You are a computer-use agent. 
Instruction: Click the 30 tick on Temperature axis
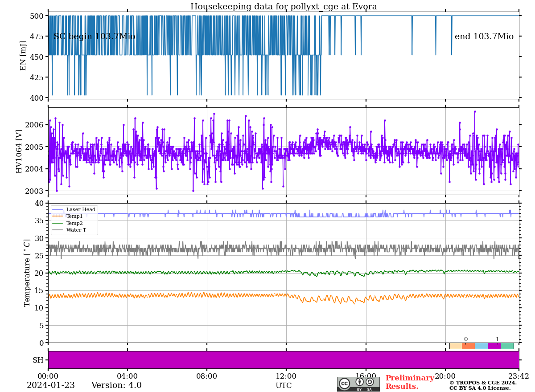coord(39,238)
